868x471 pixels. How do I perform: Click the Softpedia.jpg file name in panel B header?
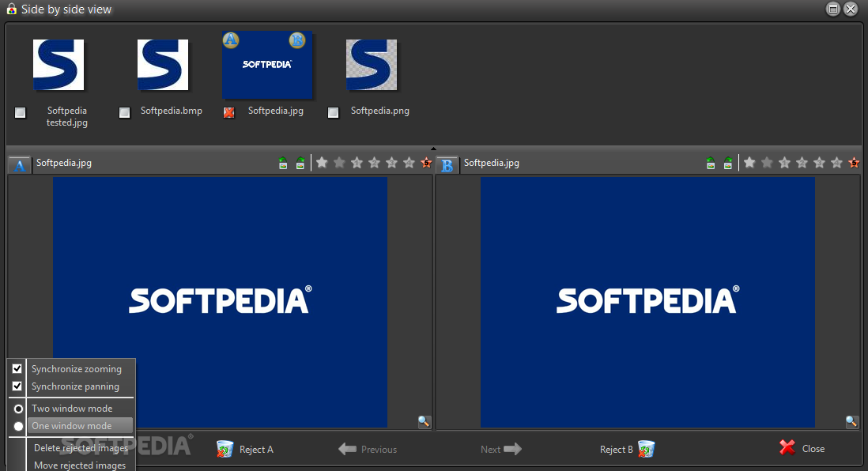(x=492, y=163)
